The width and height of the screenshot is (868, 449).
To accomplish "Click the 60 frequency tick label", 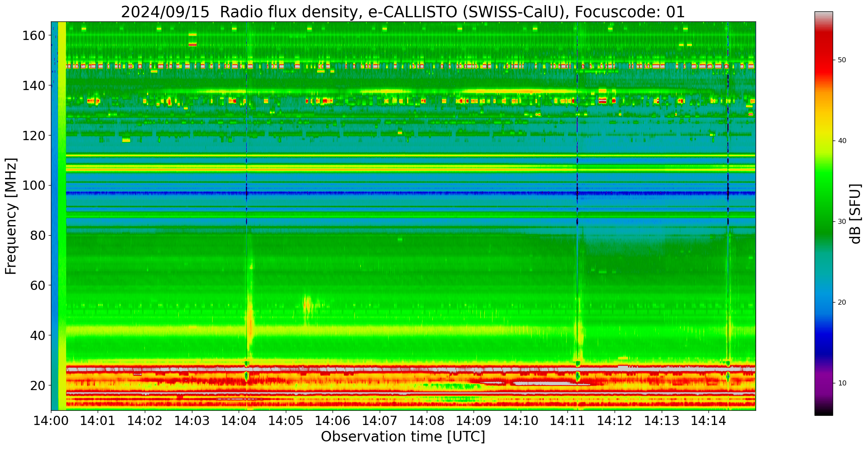I will pyautogui.click(x=37, y=285).
